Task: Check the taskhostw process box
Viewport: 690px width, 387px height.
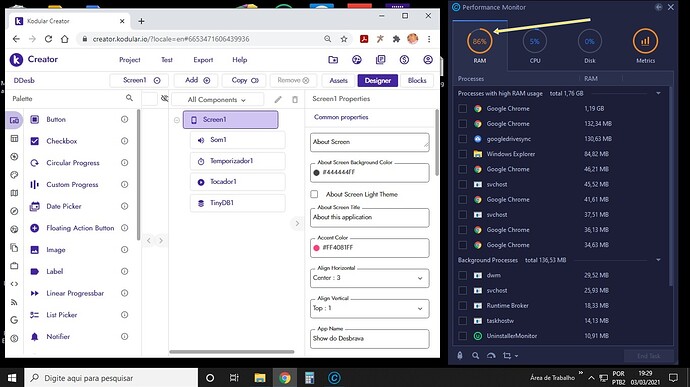Action: click(462, 321)
